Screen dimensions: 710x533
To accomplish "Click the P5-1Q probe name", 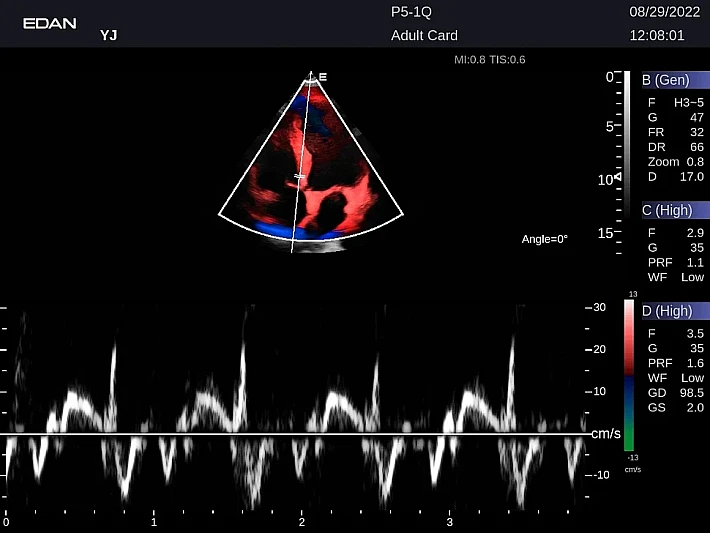I will click(412, 12).
